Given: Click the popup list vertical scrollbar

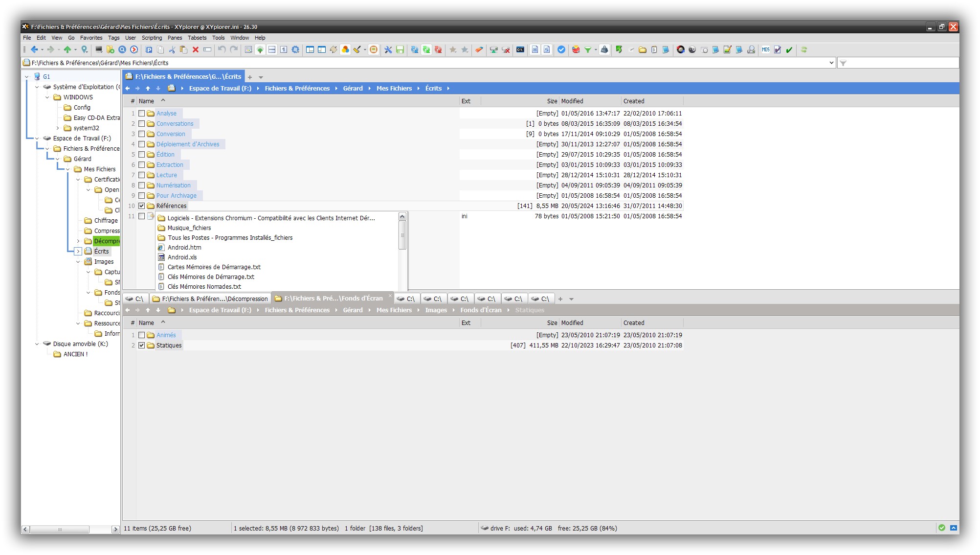Looking at the screenshot, I should 402,235.
